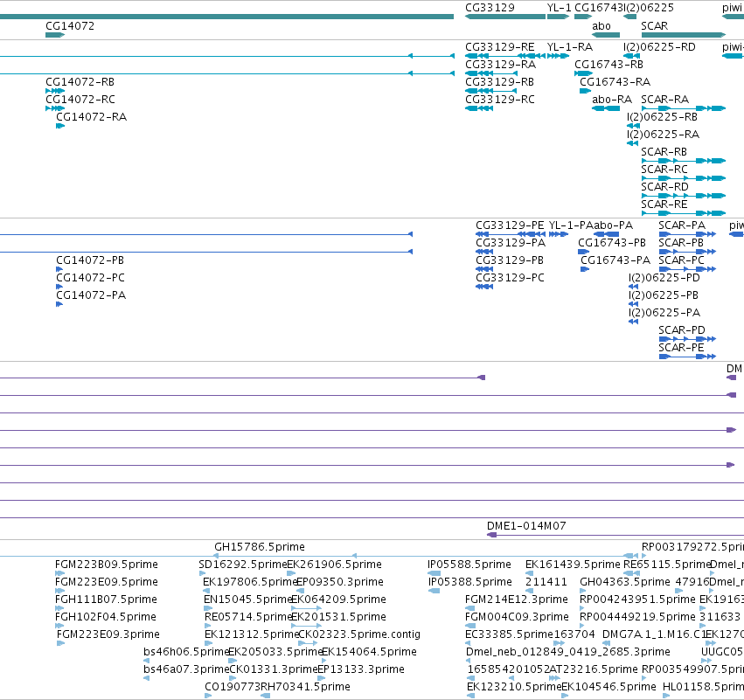Select transcript CG14072-RB

[x=80, y=82]
